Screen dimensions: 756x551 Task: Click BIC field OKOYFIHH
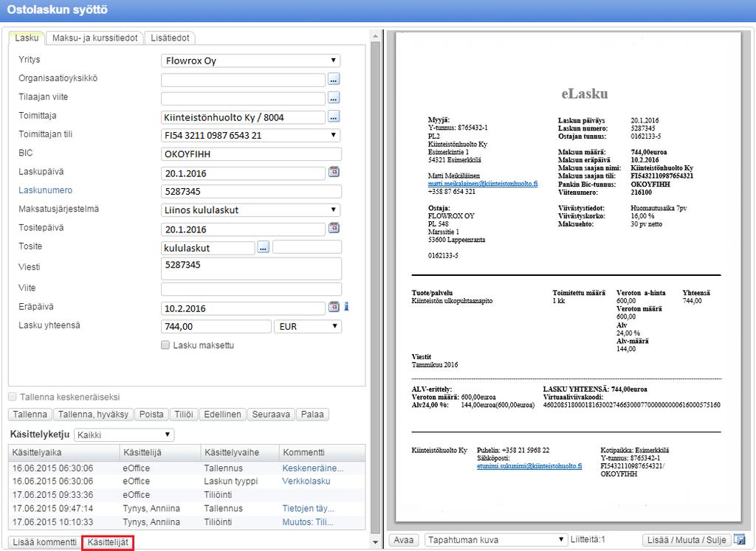coord(251,154)
